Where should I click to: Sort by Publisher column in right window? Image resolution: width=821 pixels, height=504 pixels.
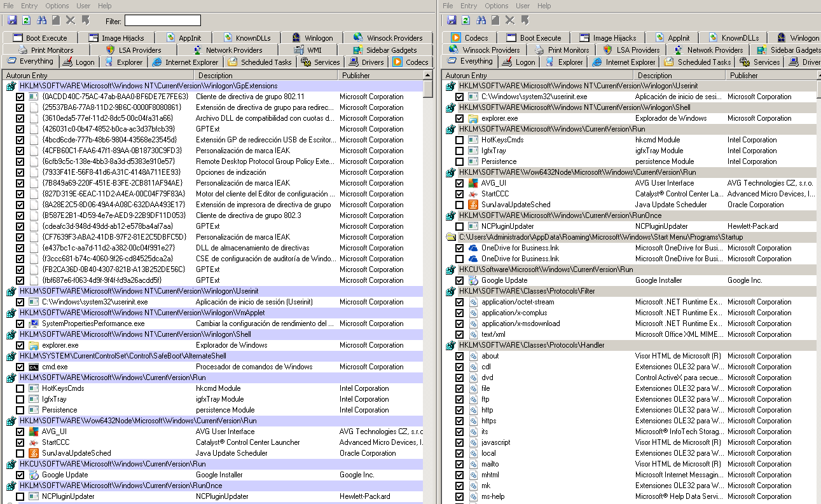[x=771, y=76]
